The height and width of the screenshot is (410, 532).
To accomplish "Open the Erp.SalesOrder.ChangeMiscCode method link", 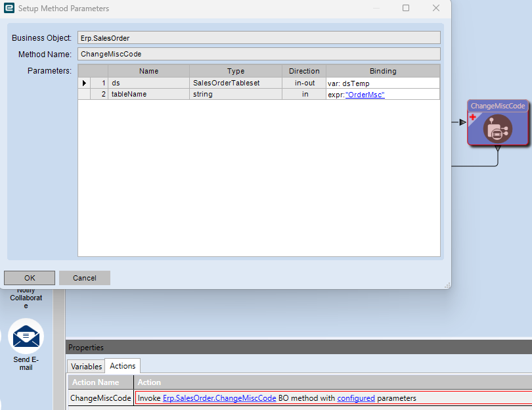I will point(219,398).
